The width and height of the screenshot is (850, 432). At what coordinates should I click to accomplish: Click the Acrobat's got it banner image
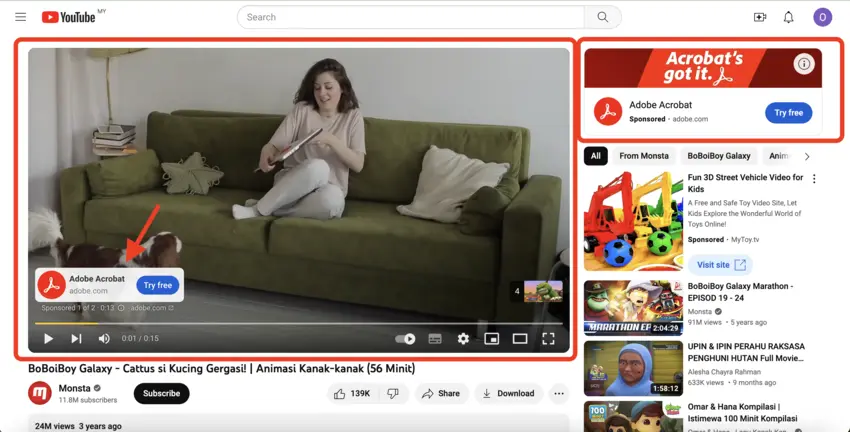[703, 68]
